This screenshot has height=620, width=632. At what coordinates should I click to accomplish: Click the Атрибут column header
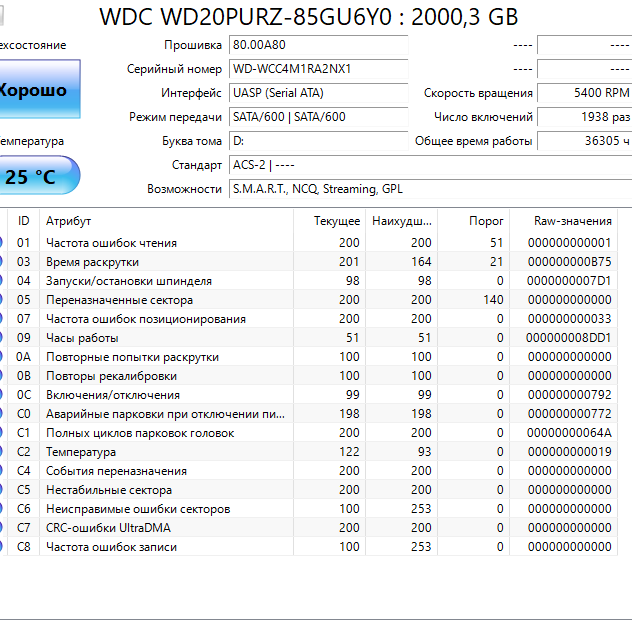166,221
